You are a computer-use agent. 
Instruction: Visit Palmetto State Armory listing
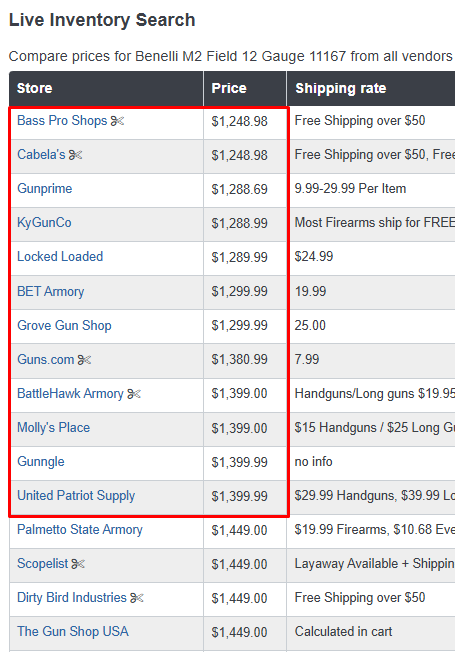click(80, 530)
